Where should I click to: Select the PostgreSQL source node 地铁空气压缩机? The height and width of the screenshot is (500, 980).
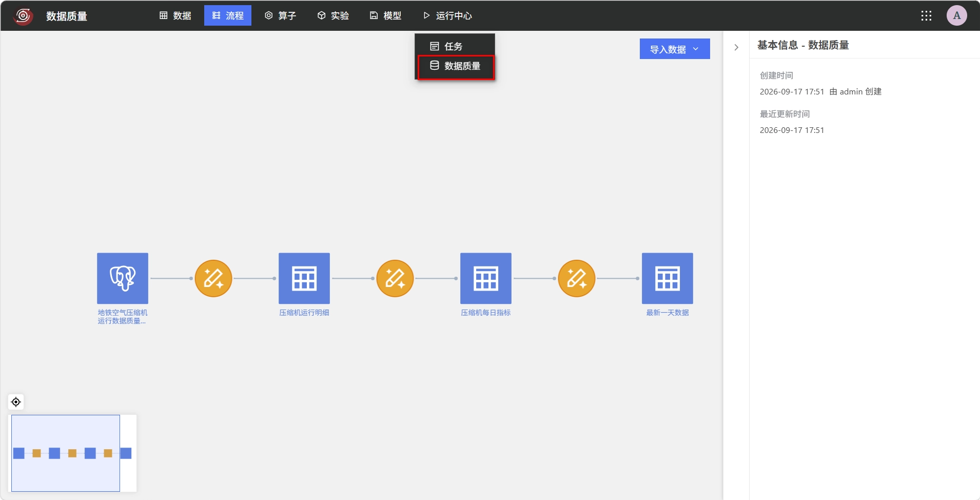click(123, 278)
